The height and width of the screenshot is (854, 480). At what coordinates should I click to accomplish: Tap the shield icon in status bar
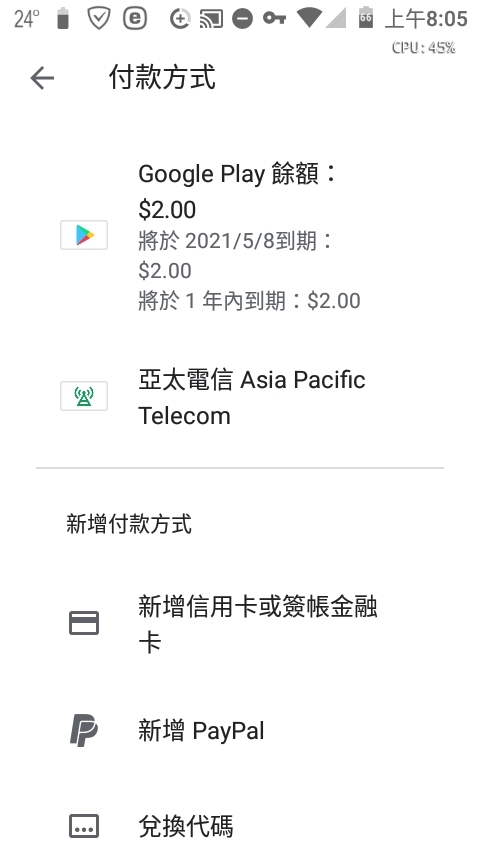click(x=99, y=19)
